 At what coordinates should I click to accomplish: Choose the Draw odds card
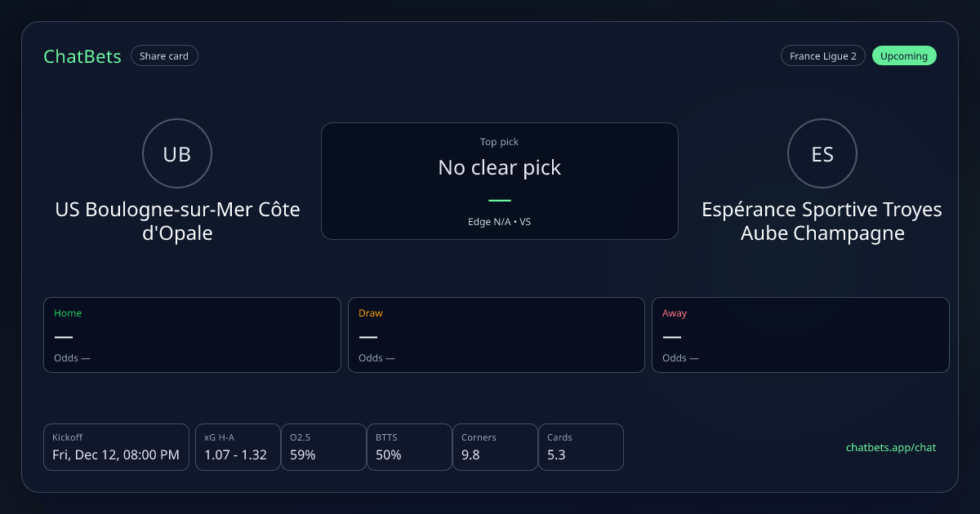click(x=497, y=335)
